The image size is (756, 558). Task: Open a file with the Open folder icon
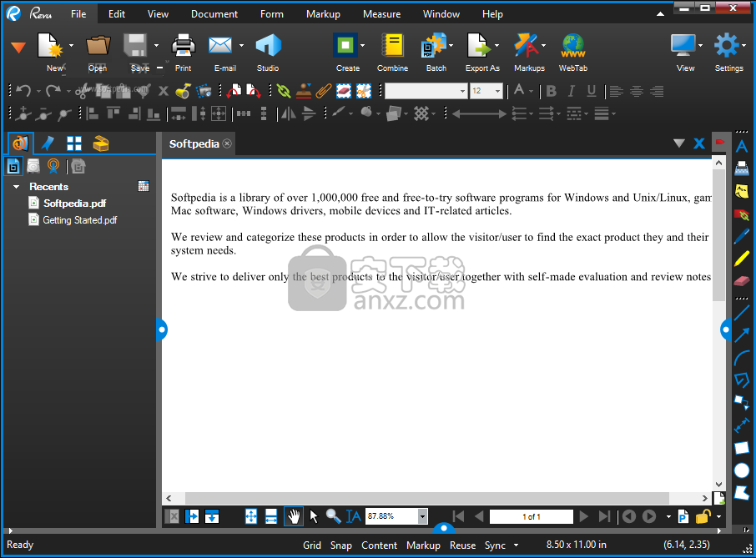[x=98, y=46]
